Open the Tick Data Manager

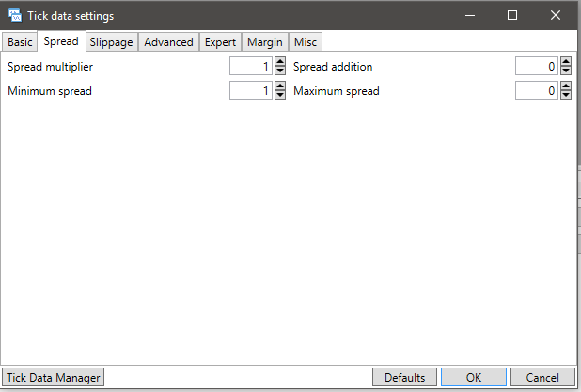pyautogui.click(x=53, y=377)
